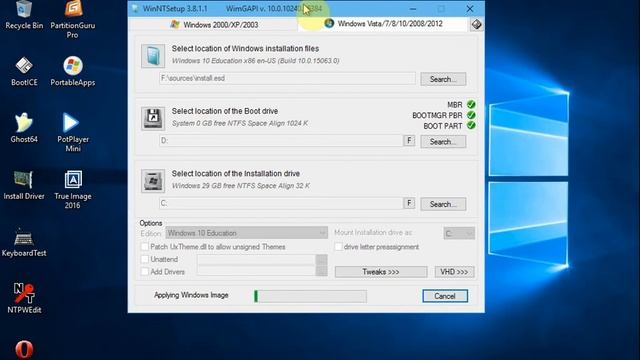
Task: Click the browse button beside Unattend field
Action: point(322,260)
